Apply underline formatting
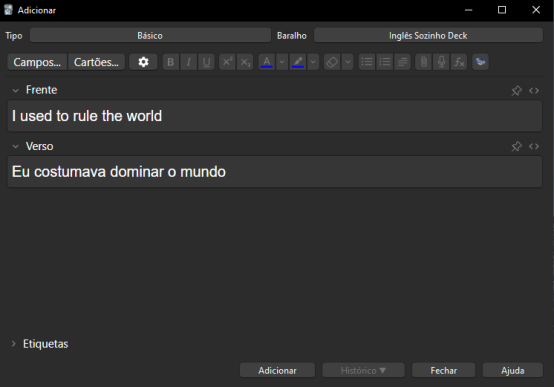554x387 pixels. pos(206,62)
